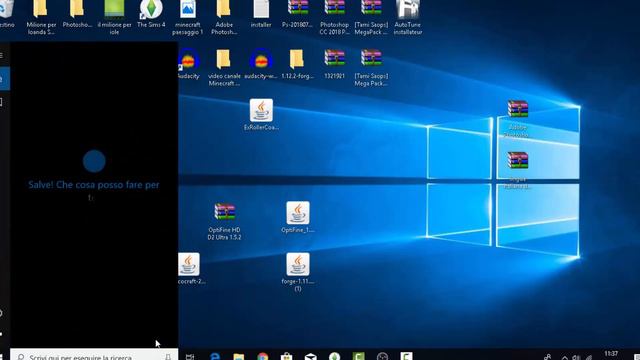Viewport: 640px width, 360px height.
Task: Launch The Sims 4 shortcut
Action: [x=151, y=9]
